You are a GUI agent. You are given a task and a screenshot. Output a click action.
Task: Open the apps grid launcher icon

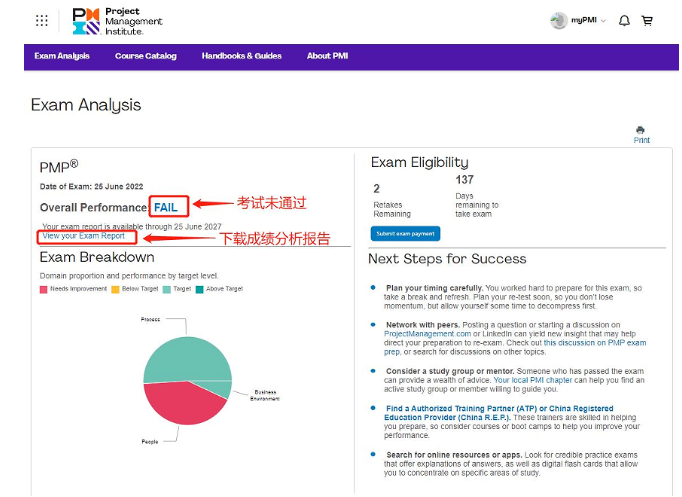pos(41,20)
